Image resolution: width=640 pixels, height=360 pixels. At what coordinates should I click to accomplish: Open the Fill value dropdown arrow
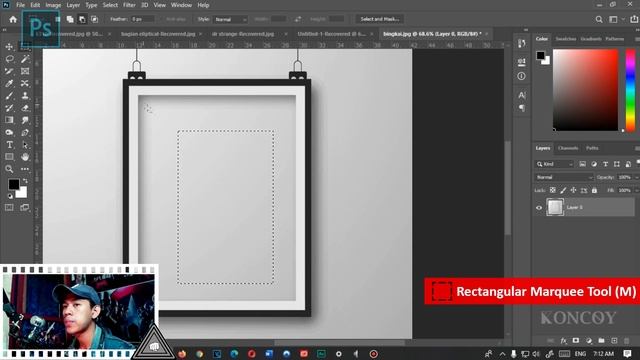(637, 190)
